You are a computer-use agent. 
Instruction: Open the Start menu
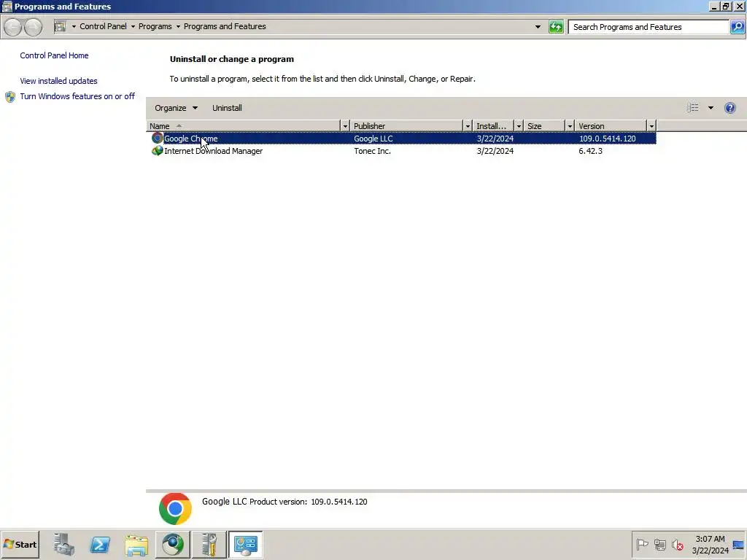point(20,544)
